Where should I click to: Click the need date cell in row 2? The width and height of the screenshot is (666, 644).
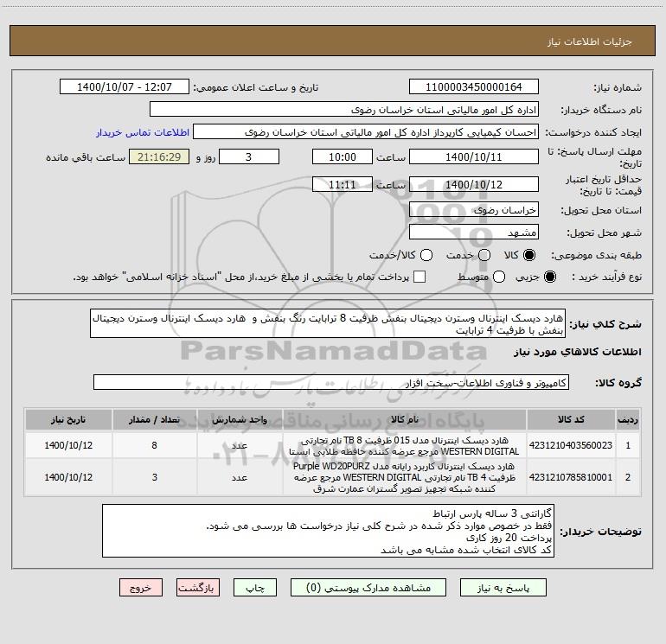(68, 477)
